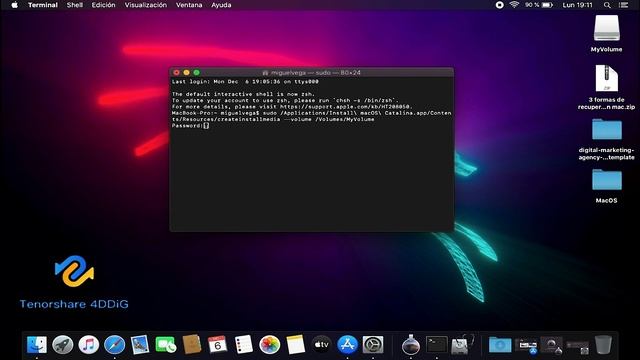Click the Lun 19:11 clock
Viewport: 640px width, 360px height.
[x=577, y=5]
